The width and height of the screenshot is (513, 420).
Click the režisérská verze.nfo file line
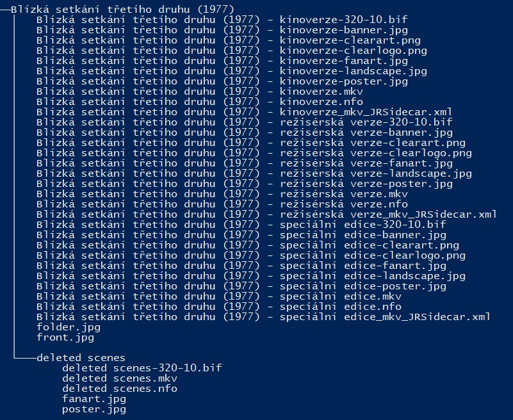tap(222, 204)
